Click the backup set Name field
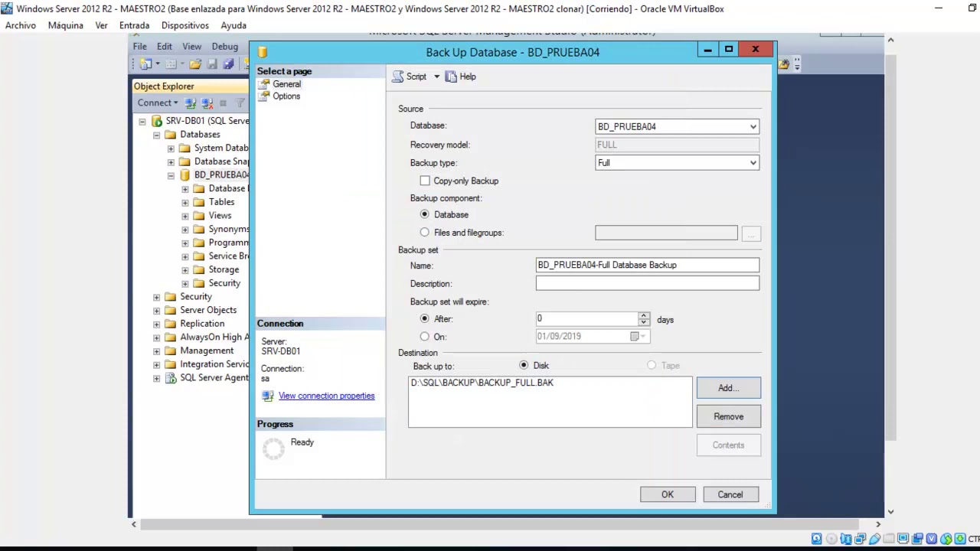 [648, 265]
